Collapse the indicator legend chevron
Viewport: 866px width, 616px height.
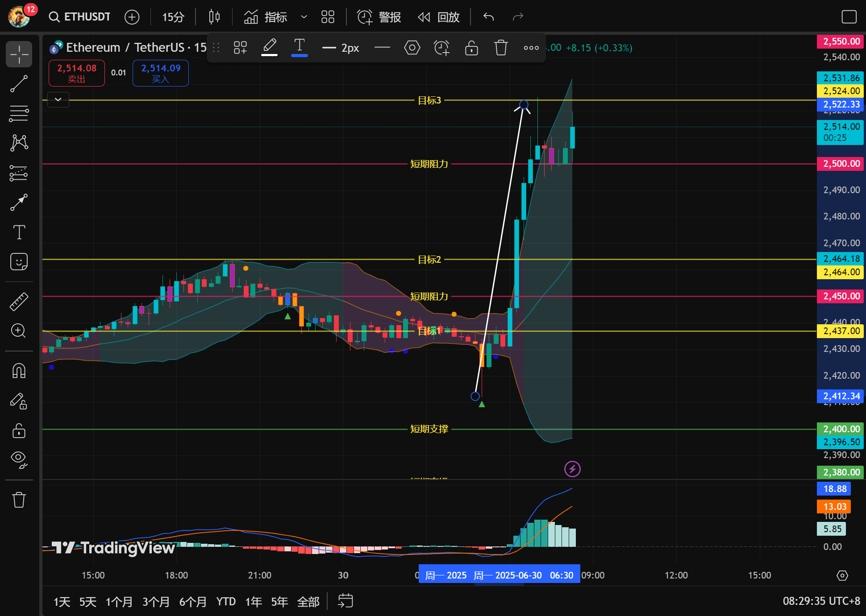(58, 99)
